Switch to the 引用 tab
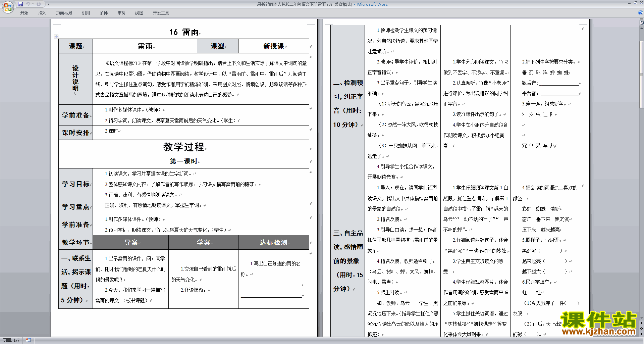The width and height of the screenshot is (644, 344). [86, 13]
